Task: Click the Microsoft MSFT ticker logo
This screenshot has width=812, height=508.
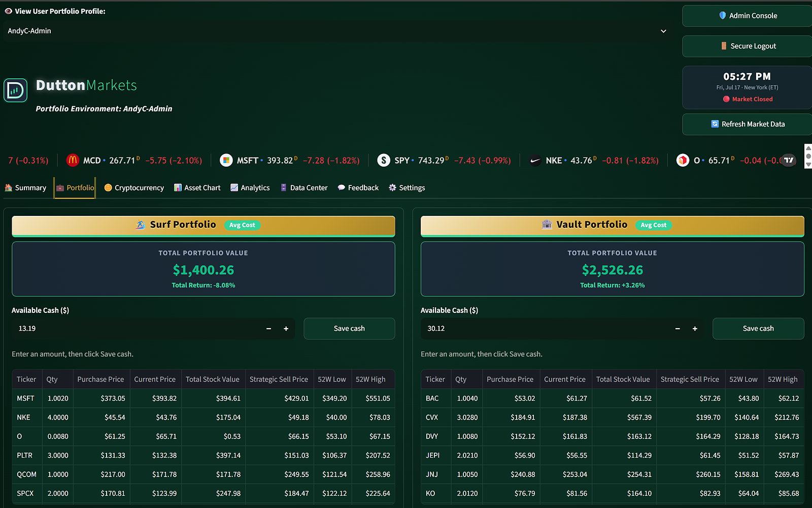Action: tap(226, 161)
